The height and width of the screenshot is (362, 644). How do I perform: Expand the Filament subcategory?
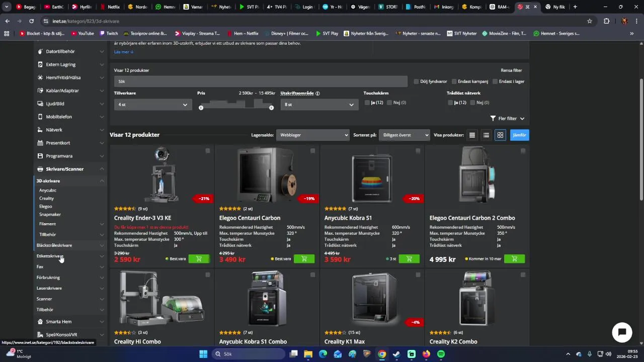coord(102,224)
